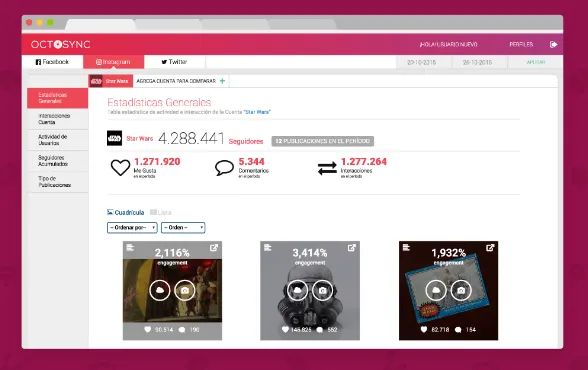
Task: Switch to the Twitter tab
Action: click(174, 62)
